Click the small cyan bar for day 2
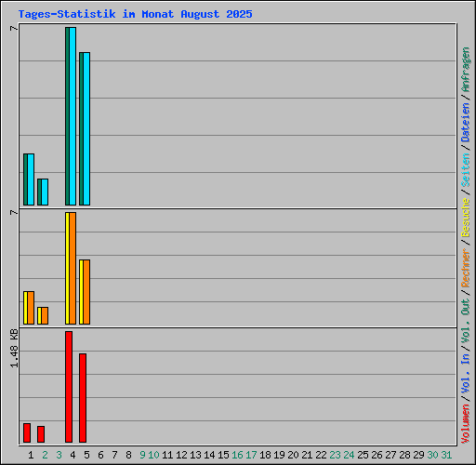The height and width of the screenshot is (465, 476). coord(45,192)
